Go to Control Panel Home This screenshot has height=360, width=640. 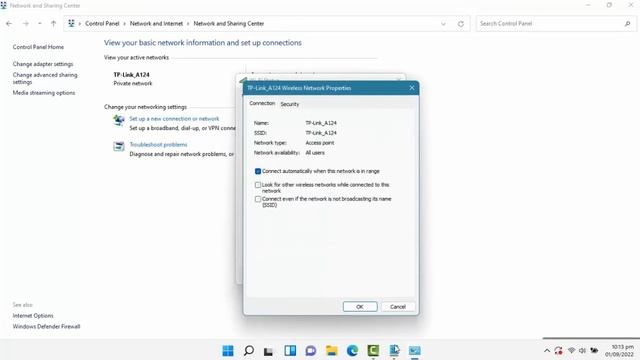pos(38,47)
